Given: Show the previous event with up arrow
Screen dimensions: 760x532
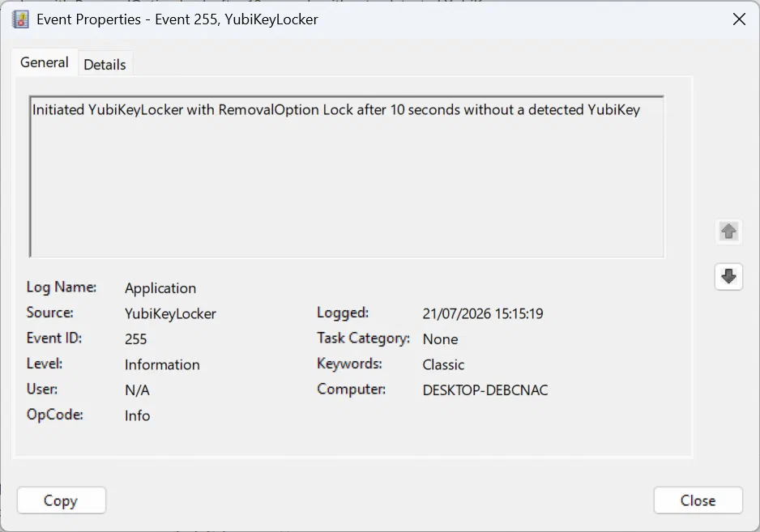Looking at the screenshot, I should point(728,231).
